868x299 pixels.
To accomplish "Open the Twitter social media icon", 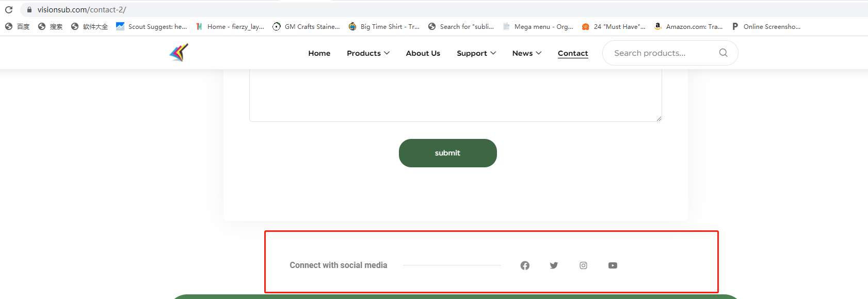I will (554, 265).
